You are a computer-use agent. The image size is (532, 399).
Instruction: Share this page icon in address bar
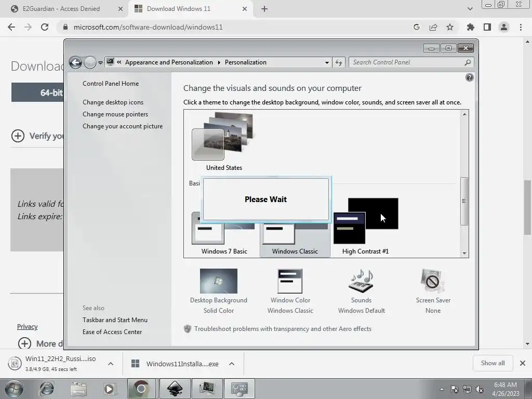[433, 27]
